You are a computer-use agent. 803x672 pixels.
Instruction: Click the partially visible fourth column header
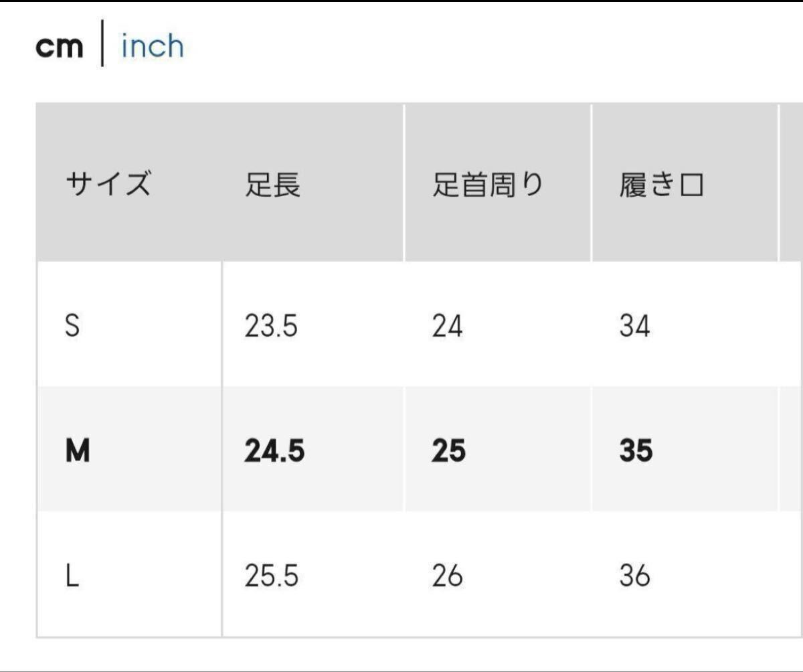coord(792,182)
